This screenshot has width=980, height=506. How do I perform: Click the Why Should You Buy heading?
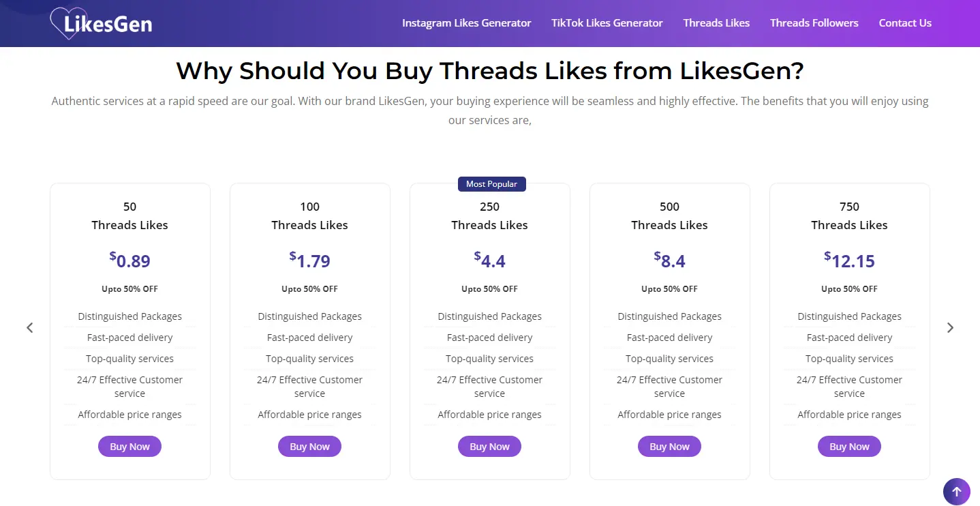pyautogui.click(x=489, y=70)
